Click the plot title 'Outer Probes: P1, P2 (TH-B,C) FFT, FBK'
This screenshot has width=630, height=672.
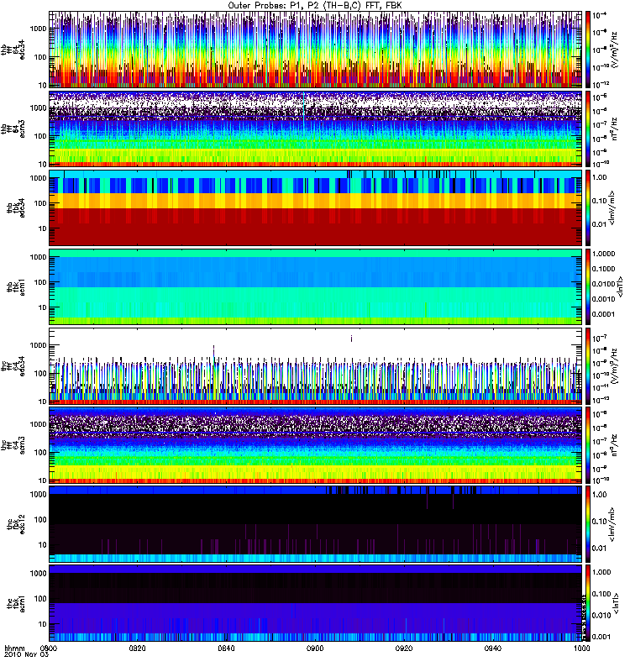(315, 5)
